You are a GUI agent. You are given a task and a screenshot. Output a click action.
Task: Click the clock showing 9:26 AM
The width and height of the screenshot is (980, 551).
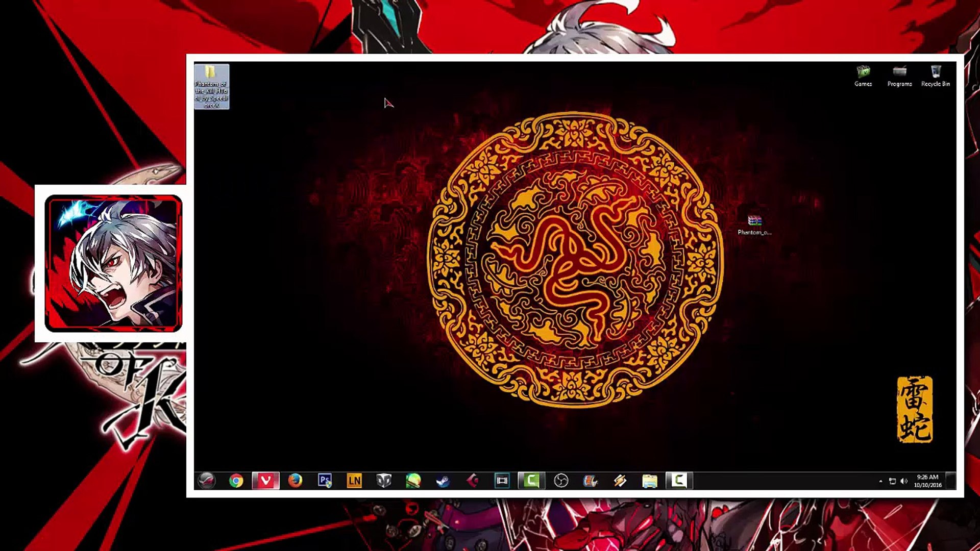click(927, 481)
